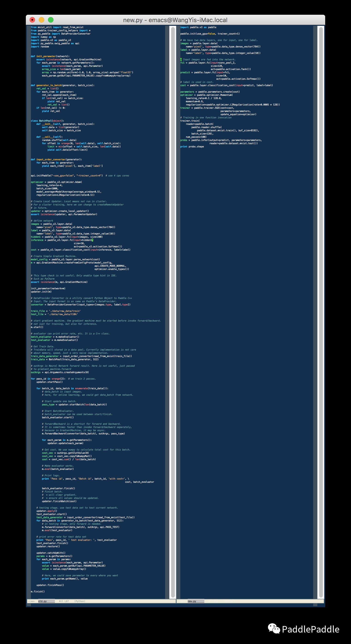Click the 'm.finish()' line at end of old.py
This screenshot has width=351, height=644.
(38, 591)
